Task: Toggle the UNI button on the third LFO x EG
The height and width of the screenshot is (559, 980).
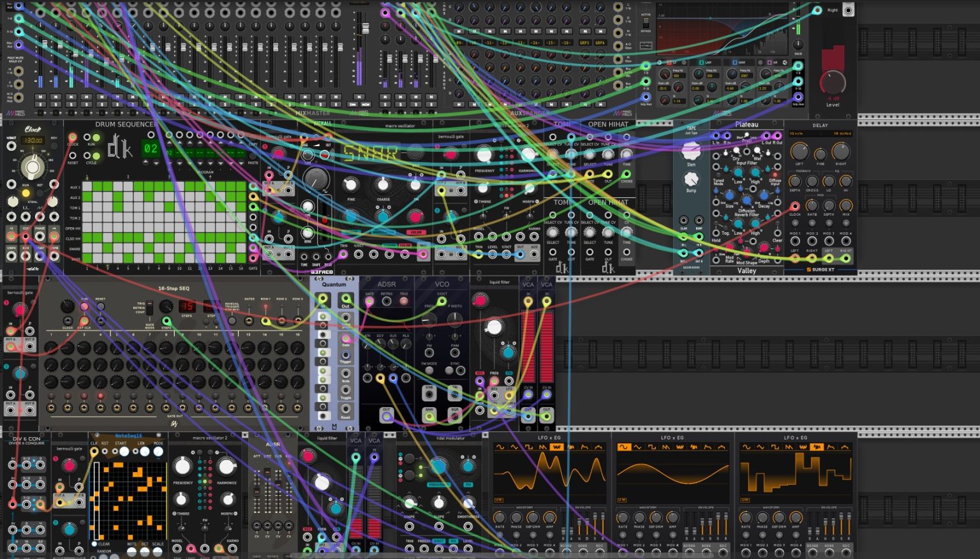Action: pos(745,500)
